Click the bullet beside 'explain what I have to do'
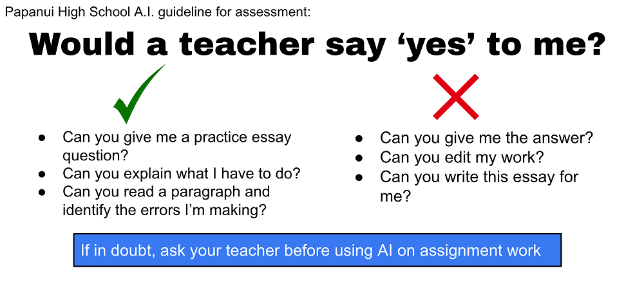644x293 pixels. pyautogui.click(x=43, y=174)
